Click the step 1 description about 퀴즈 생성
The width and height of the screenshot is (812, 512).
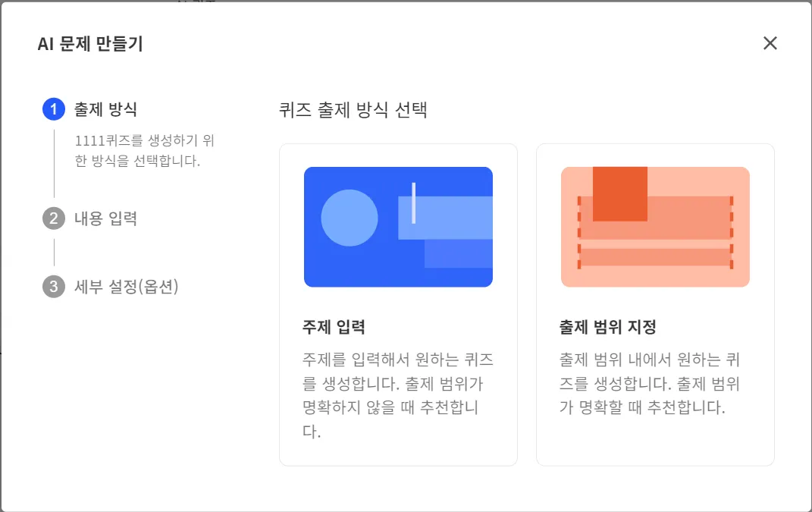tap(145, 150)
